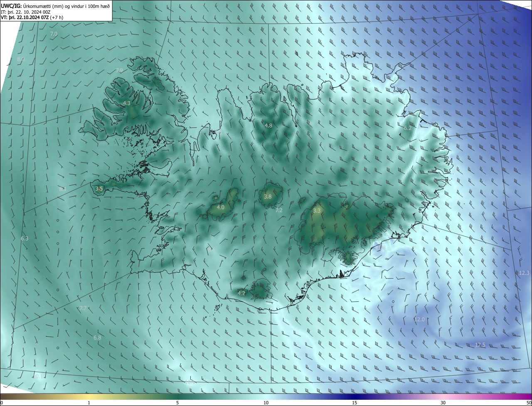
Task: Click the 3.3 value on the large glacier
Action: pyautogui.click(x=317, y=210)
